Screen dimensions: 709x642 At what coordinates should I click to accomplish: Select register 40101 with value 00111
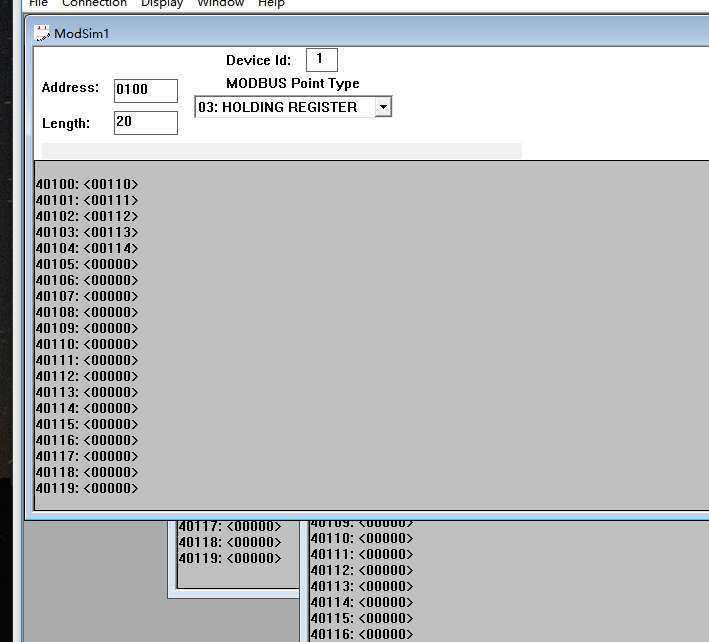[x=87, y=200]
